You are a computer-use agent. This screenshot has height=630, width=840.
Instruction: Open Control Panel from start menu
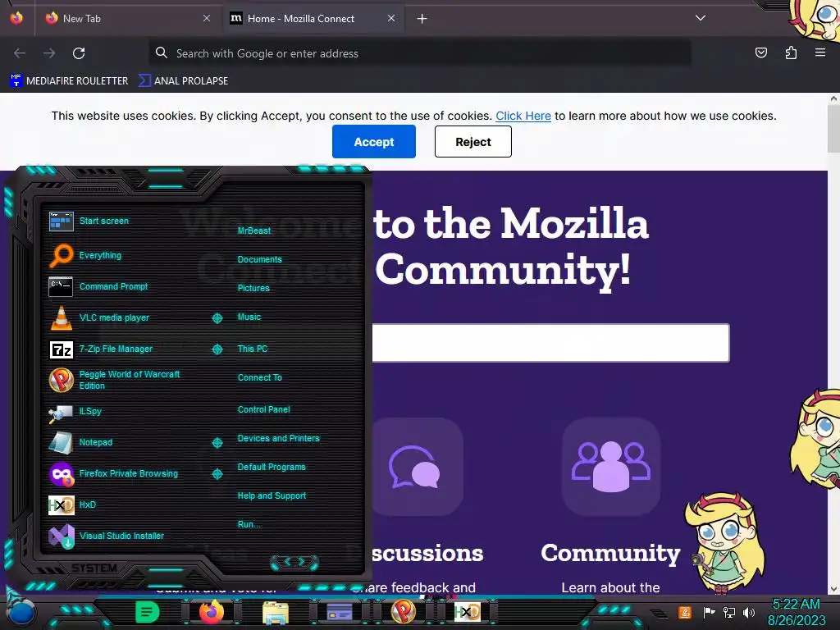tap(263, 409)
